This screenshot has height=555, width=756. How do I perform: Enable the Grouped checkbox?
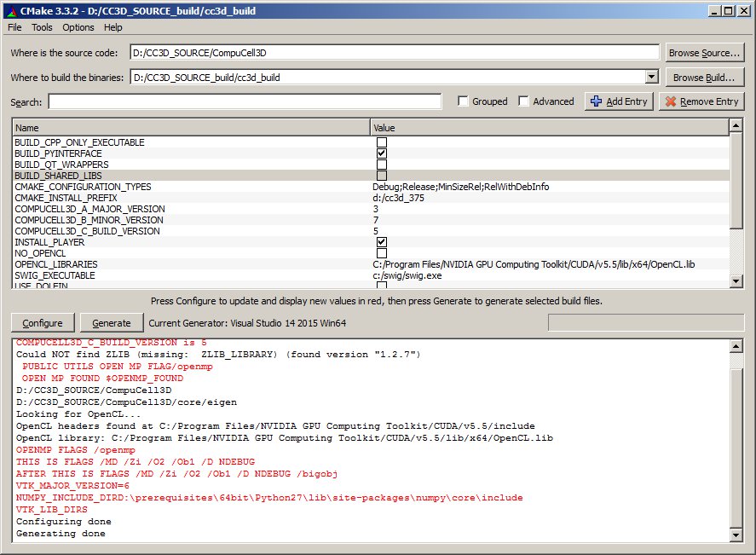point(463,101)
